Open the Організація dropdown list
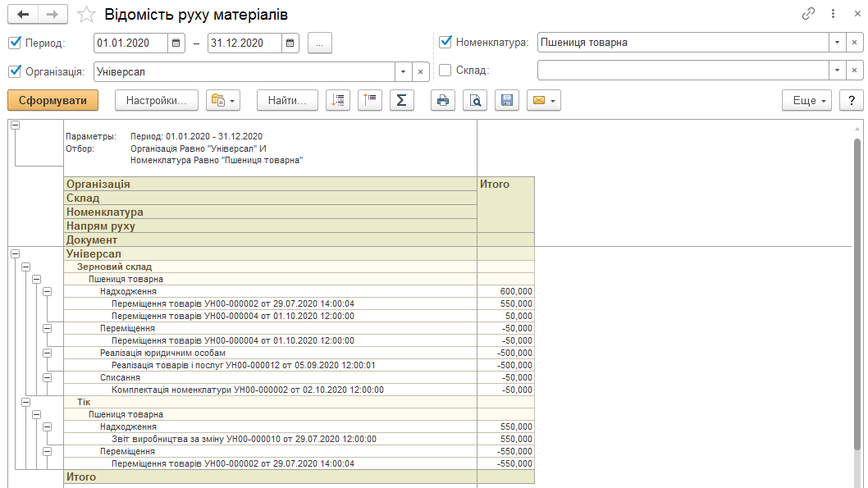The height and width of the screenshot is (488, 868). (403, 71)
